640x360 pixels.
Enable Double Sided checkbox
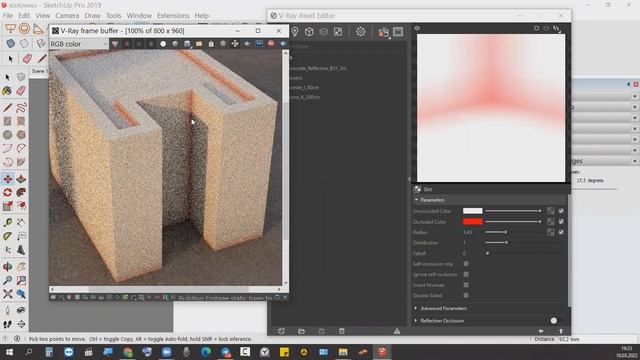pos(466,296)
